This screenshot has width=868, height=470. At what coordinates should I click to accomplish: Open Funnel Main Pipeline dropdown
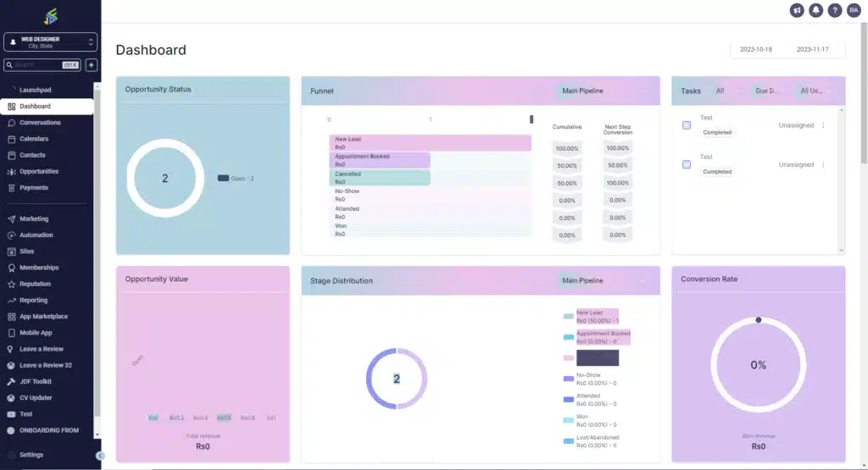click(604, 91)
